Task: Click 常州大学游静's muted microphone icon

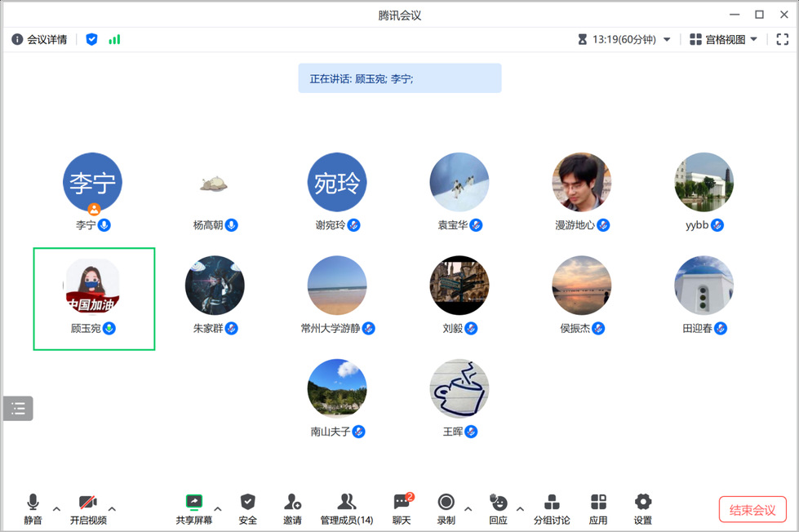Action: [x=368, y=328]
